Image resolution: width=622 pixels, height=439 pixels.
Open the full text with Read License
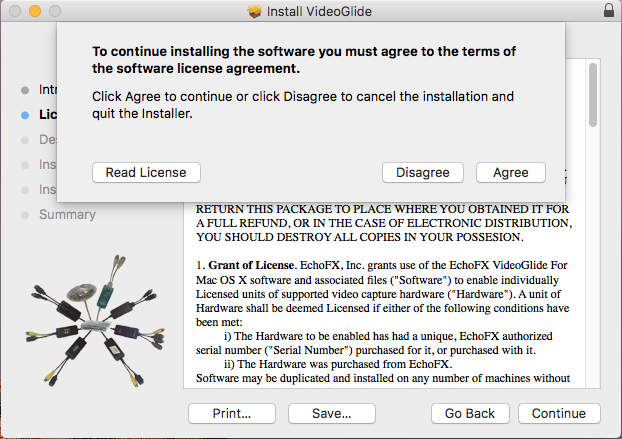146,173
